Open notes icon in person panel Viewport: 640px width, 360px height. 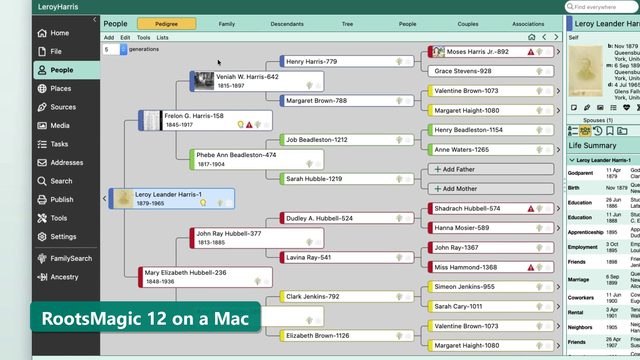[574, 108]
